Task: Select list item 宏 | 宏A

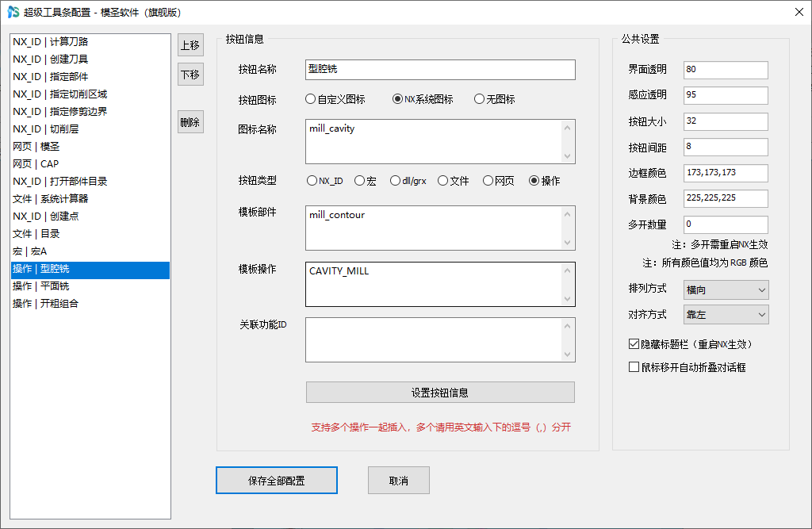Action: 90,251
